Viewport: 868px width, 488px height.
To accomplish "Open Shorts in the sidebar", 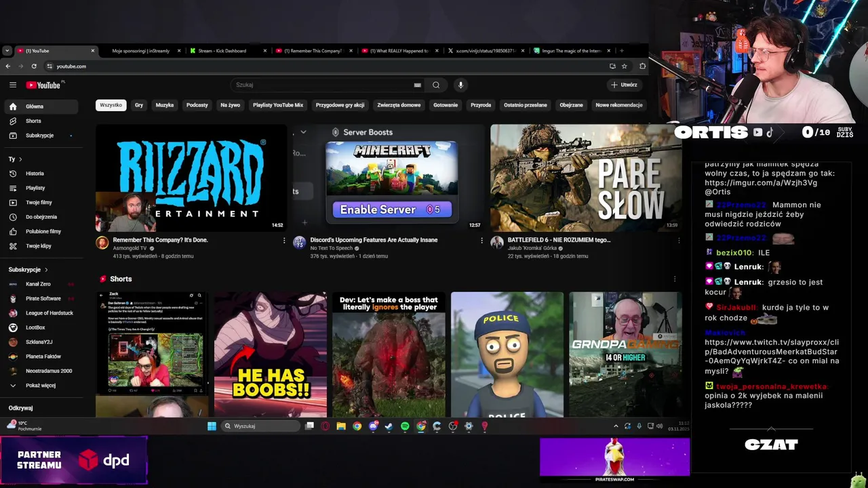I will point(42,121).
